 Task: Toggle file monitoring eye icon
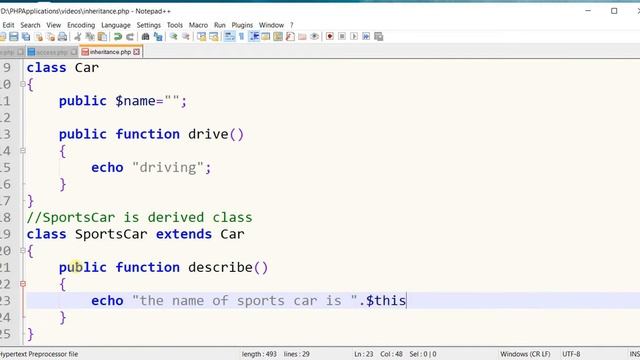(x=314, y=37)
